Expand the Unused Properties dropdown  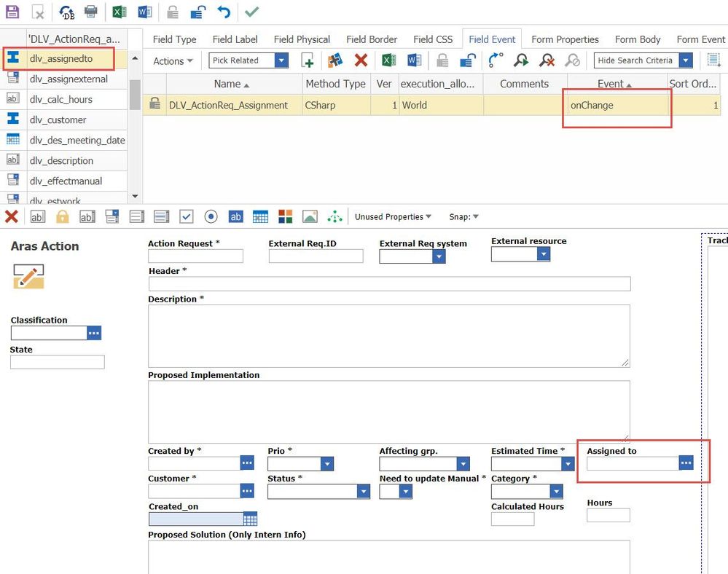(393, 216)
